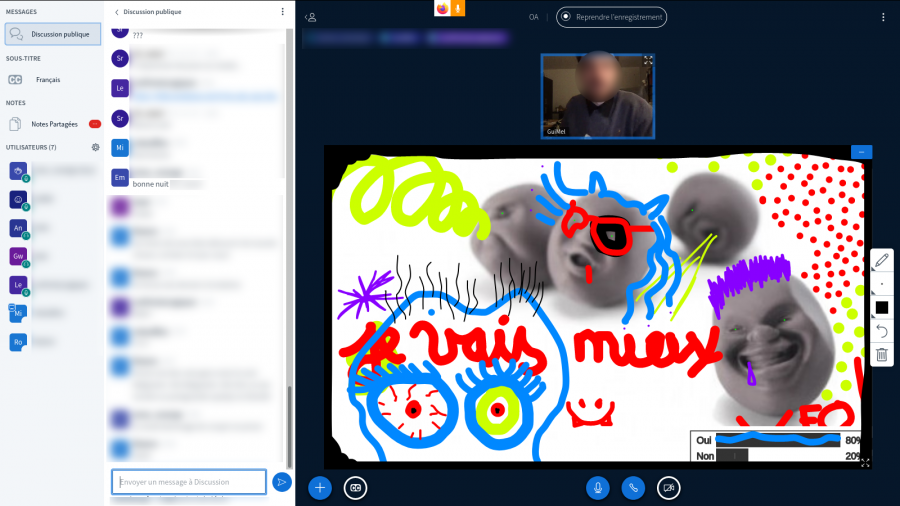Expand the GuiMel webcam to fullscreen
This screenshot has width=900, height=506.
tap(648, 60)
